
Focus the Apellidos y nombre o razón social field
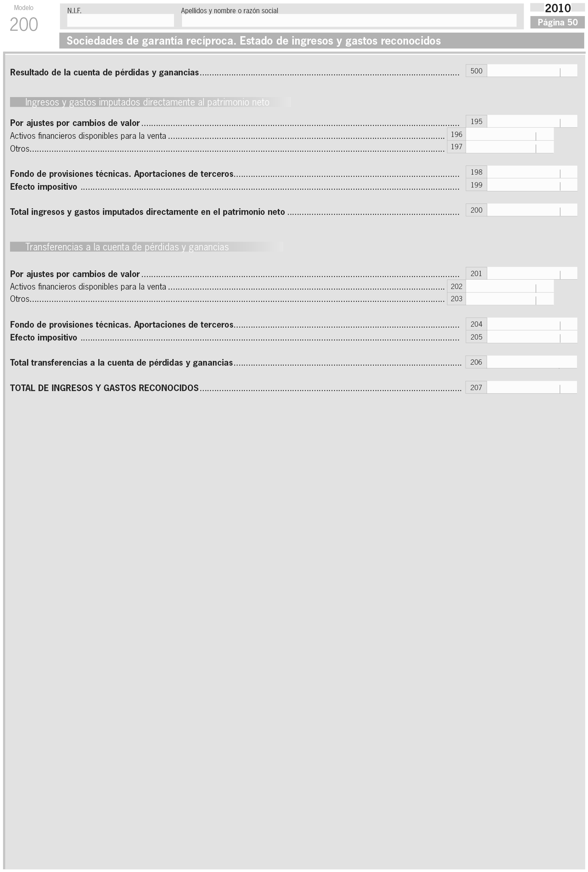tap(349, 20)
